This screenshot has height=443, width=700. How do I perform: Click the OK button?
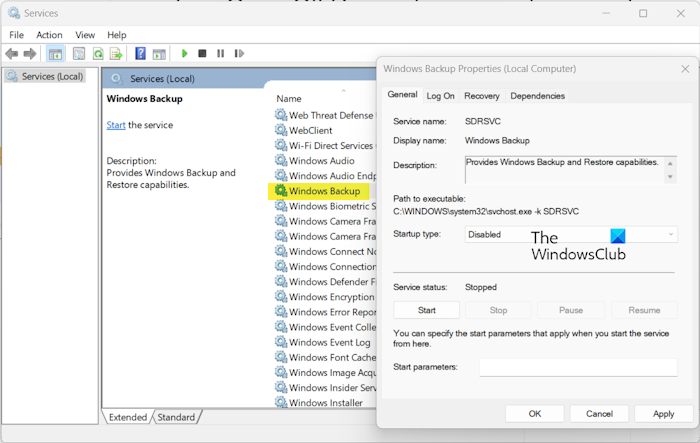pyautogui.click(x=535, y=414)
